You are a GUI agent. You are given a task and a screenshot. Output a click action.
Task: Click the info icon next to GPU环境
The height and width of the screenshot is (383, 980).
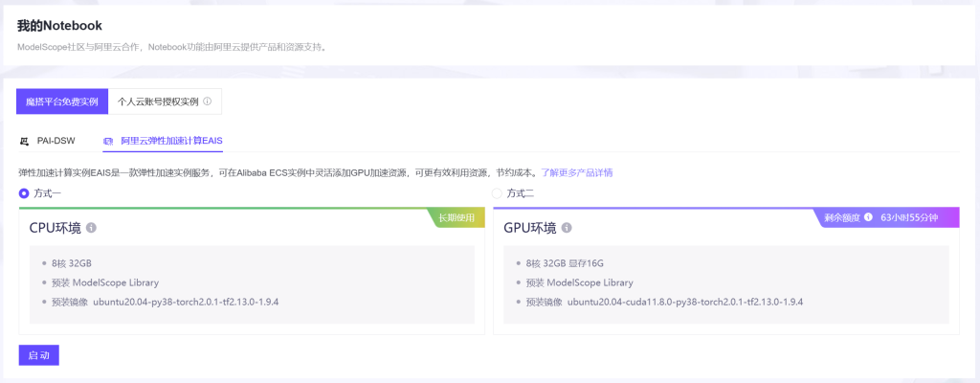point(567,228)
